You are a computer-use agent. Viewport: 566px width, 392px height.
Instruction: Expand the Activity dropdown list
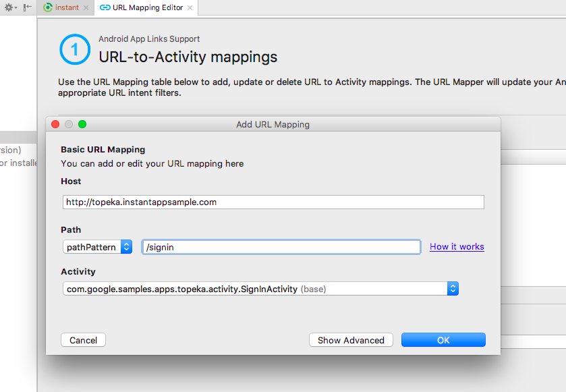(453, 289)
